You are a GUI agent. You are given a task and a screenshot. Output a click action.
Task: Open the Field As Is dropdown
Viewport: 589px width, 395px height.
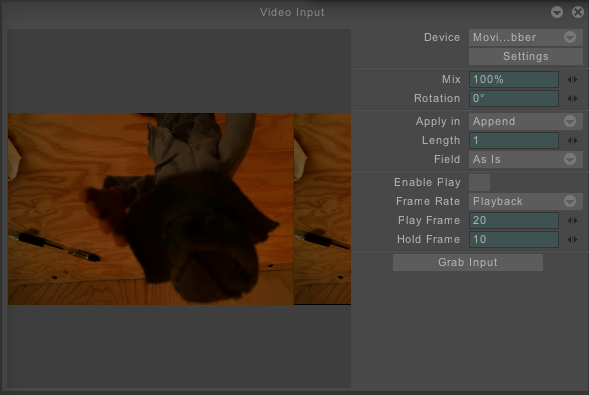click(x=526, y=159)
